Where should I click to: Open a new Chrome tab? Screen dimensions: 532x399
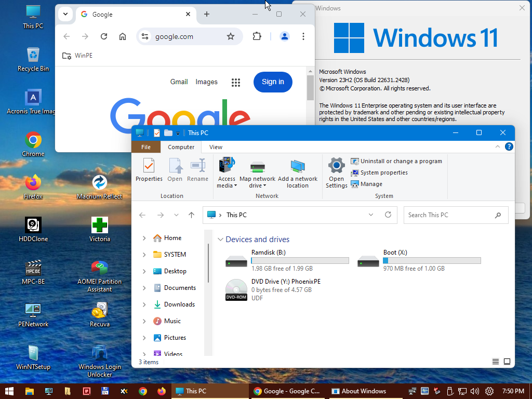pyautogui.click(x=207, y=14)
